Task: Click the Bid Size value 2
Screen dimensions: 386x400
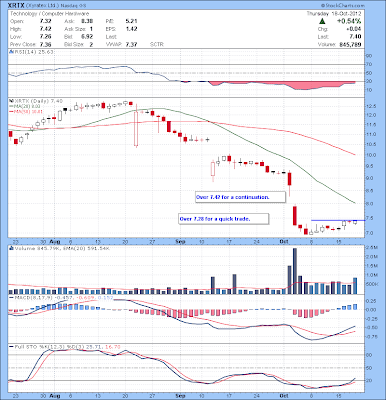Action: point(91,44)
